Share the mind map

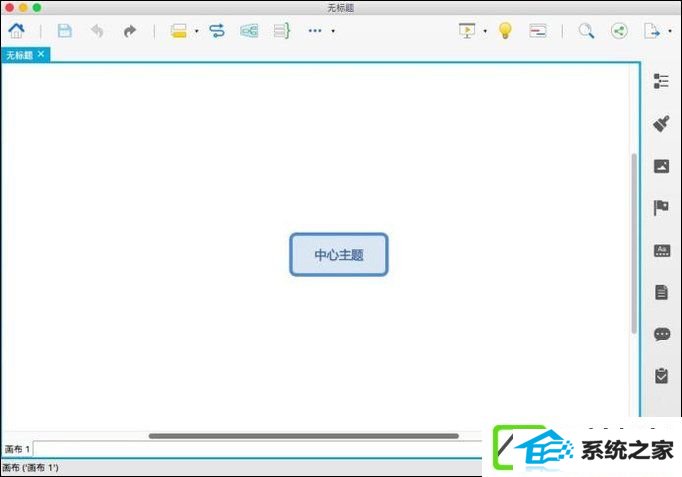619,31
